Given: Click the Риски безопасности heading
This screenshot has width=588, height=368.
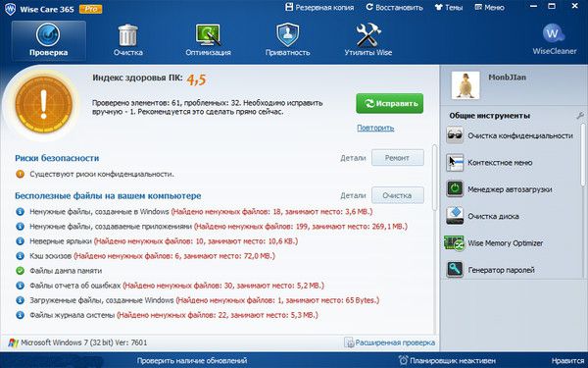Looking at the screenshot, I should (x=57, y=158).
